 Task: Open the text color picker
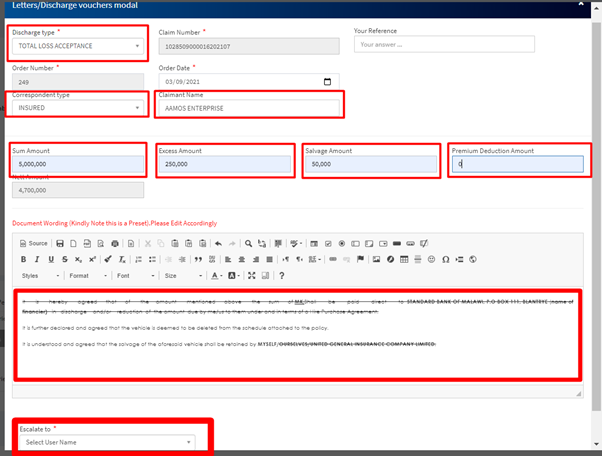tap(216, 276)
